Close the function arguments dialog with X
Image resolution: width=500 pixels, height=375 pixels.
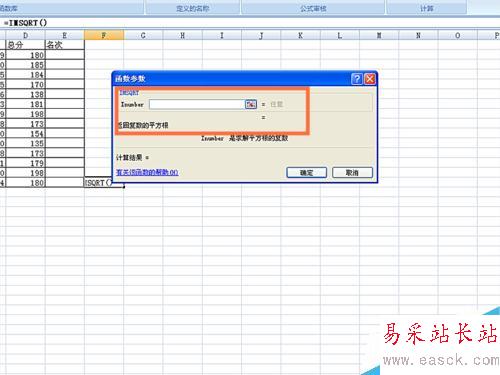tap(370, 79)
